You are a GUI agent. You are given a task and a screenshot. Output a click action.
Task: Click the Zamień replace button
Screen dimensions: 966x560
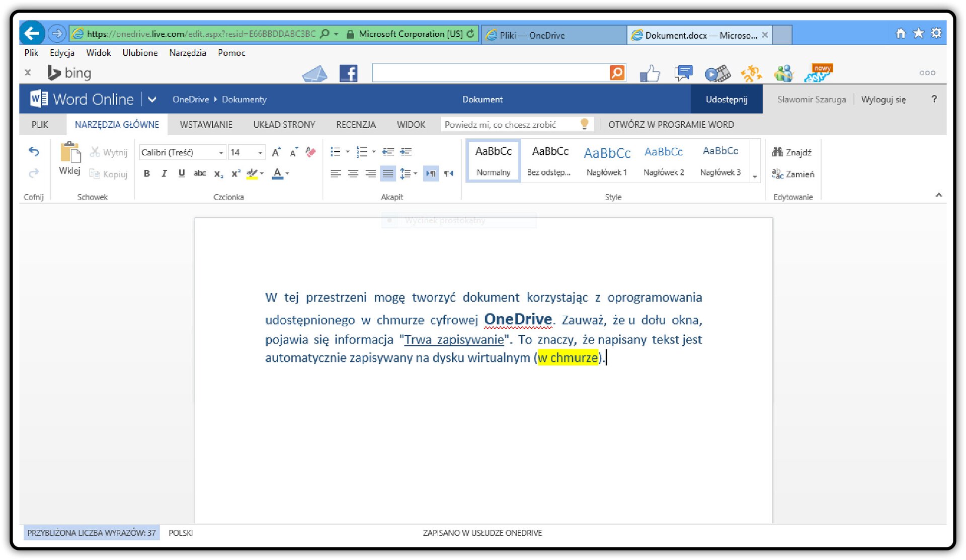[793, 174]
